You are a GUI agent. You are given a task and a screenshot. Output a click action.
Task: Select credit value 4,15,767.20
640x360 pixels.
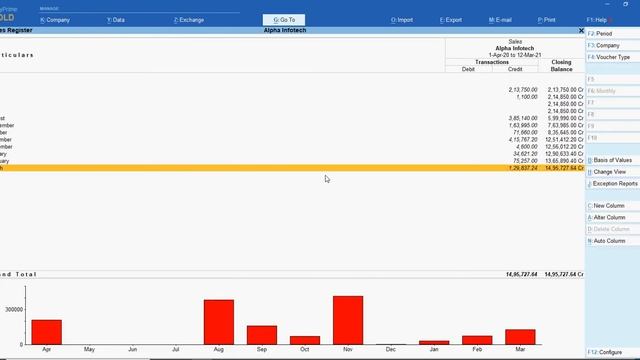pos(523,140)
